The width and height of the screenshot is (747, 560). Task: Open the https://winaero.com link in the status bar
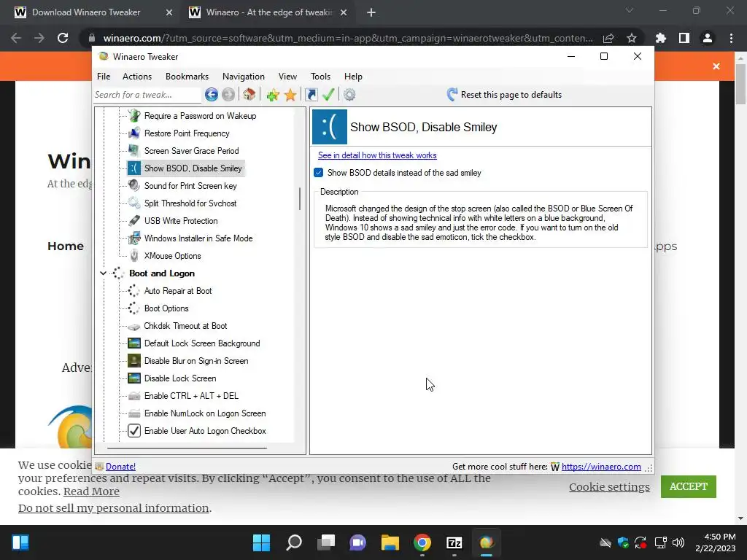click(601, 467)
